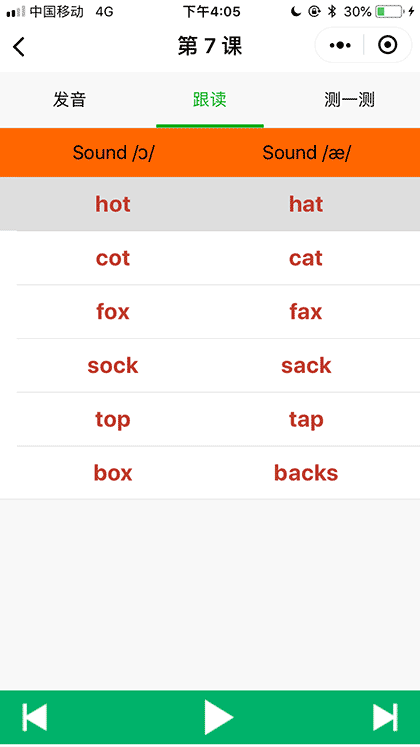Tap the 'Sound /æ/' column header
420x747 pixels.
click(x=306, y=153)
